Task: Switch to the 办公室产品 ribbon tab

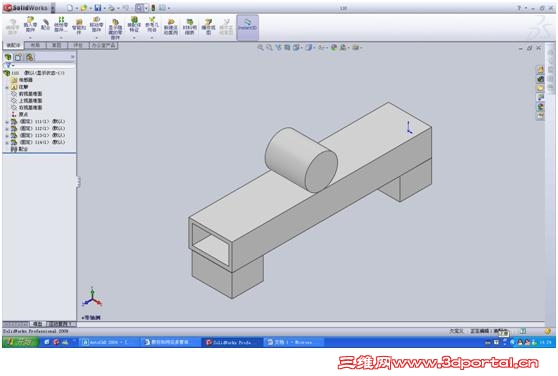Action: click(104, 45)
